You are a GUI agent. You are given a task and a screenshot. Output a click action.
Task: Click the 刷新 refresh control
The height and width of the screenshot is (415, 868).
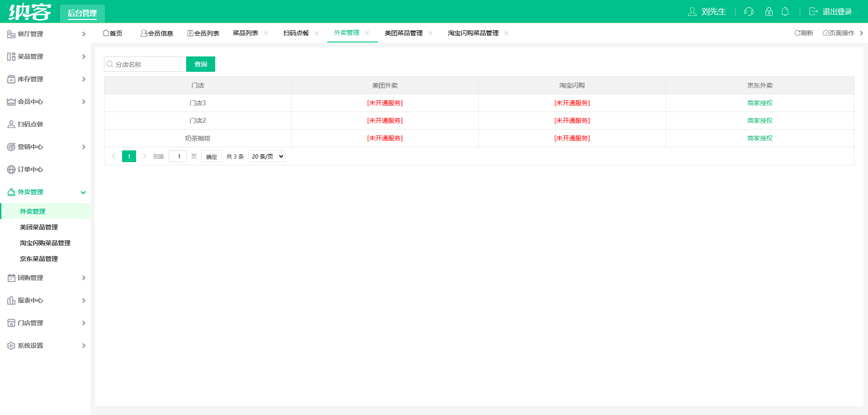tap(804, 33)
